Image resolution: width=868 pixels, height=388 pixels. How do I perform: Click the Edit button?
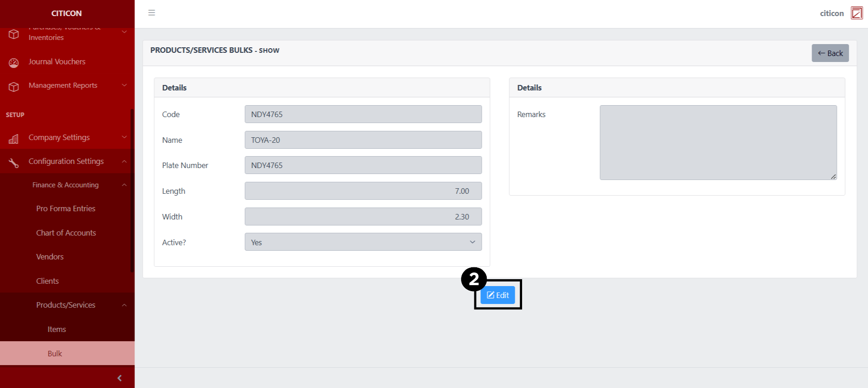point(498,295)
